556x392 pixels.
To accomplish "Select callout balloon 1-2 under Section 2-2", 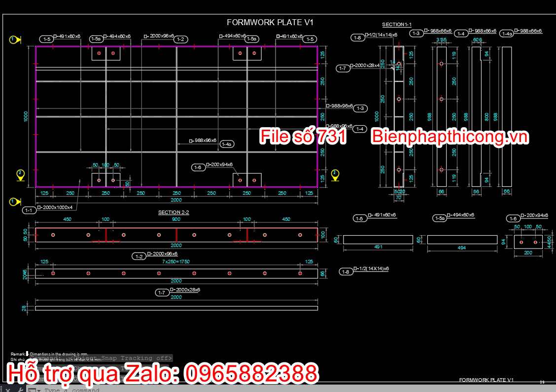I will click(139, 255).
